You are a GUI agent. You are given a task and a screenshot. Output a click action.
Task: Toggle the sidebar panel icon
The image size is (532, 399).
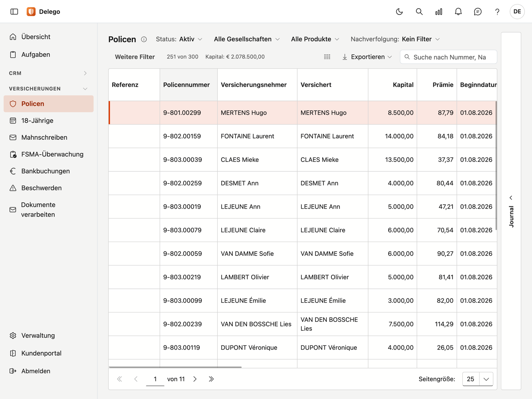point(14,12)
